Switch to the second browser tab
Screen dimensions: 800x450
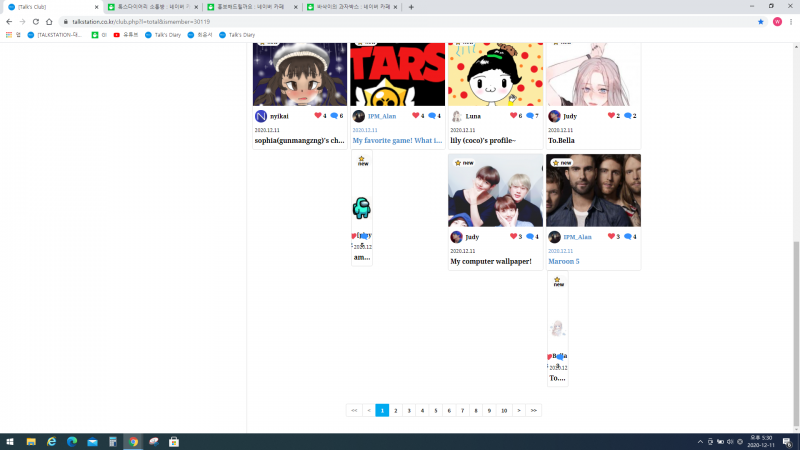(x=150, y=7)
